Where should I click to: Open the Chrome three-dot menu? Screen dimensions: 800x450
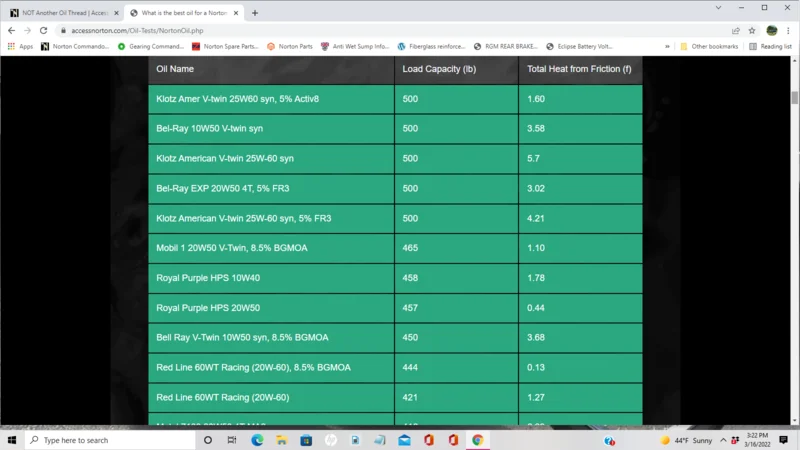point(789,31)
